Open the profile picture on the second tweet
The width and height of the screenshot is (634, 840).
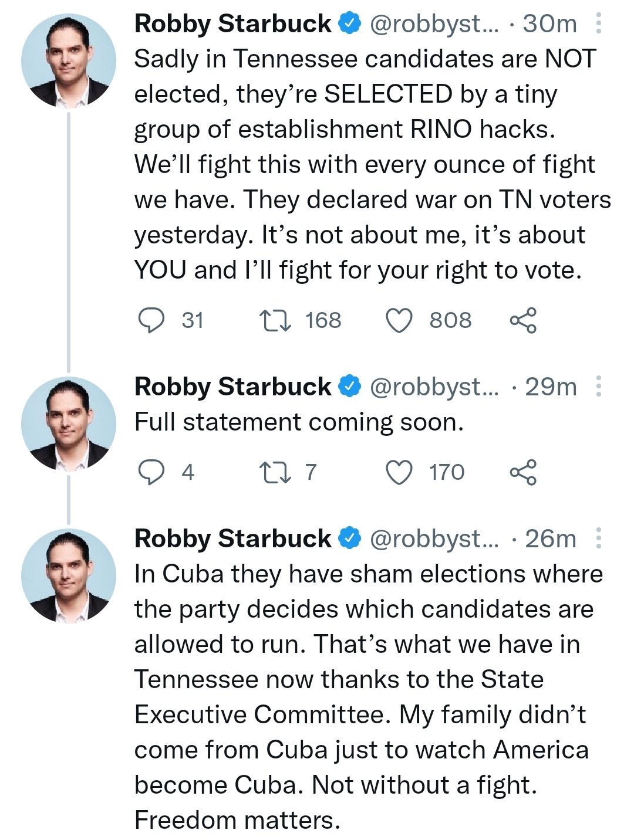coord(68,424)
